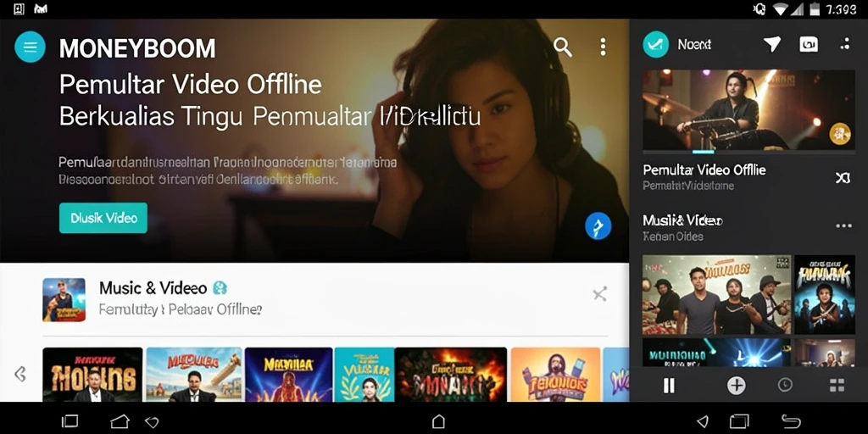Tap the cast screen icon in side panel
The image size is (868, 434).
pos(809,44)
